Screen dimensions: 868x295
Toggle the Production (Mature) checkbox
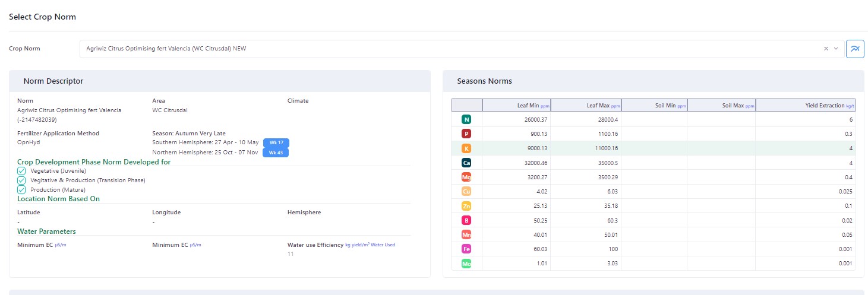tap(21, 189)
